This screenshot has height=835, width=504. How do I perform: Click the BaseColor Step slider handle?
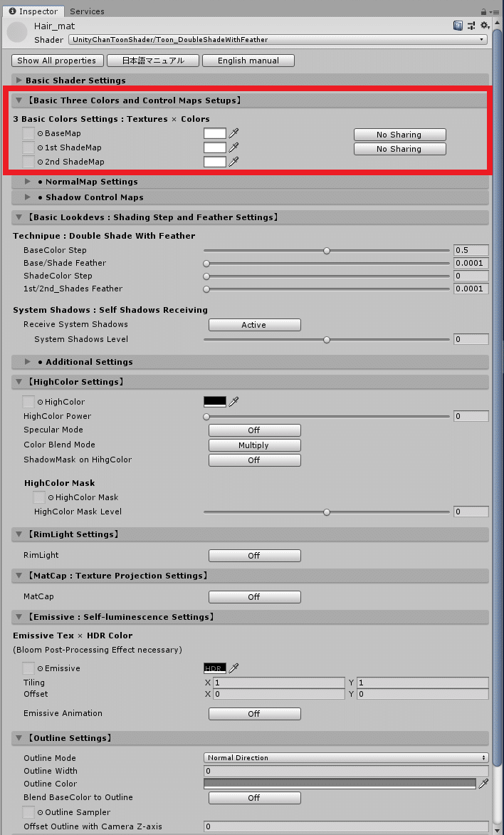327,250
